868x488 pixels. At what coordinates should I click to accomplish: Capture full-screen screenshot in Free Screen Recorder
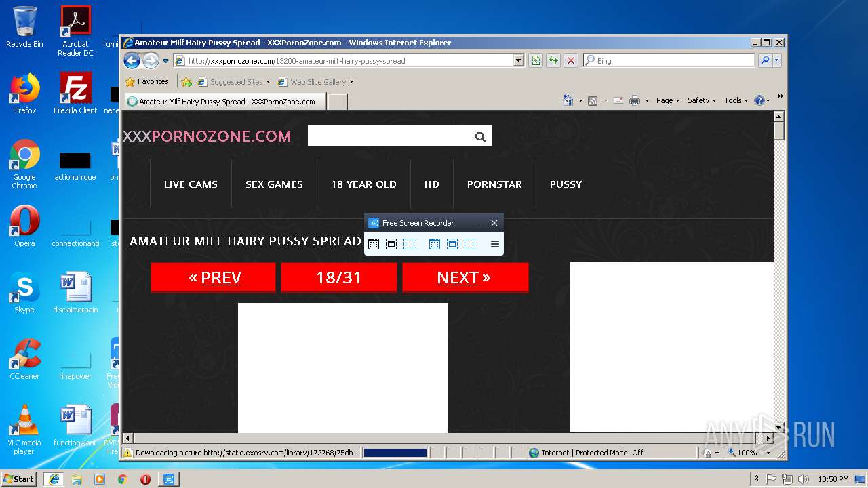point(374,244)
